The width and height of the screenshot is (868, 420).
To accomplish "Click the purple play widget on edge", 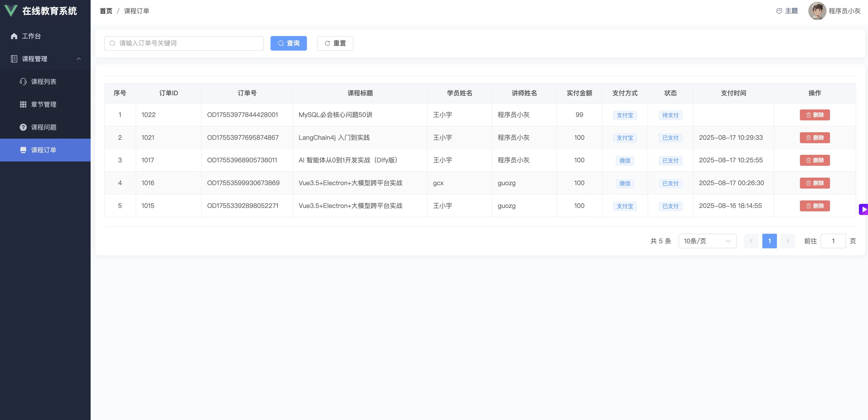I will (x=864, y=209).
